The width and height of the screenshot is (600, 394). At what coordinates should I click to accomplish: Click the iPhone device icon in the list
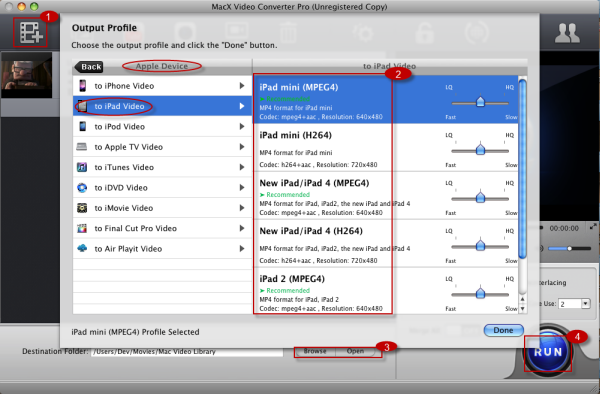click(x=82, y=86)
